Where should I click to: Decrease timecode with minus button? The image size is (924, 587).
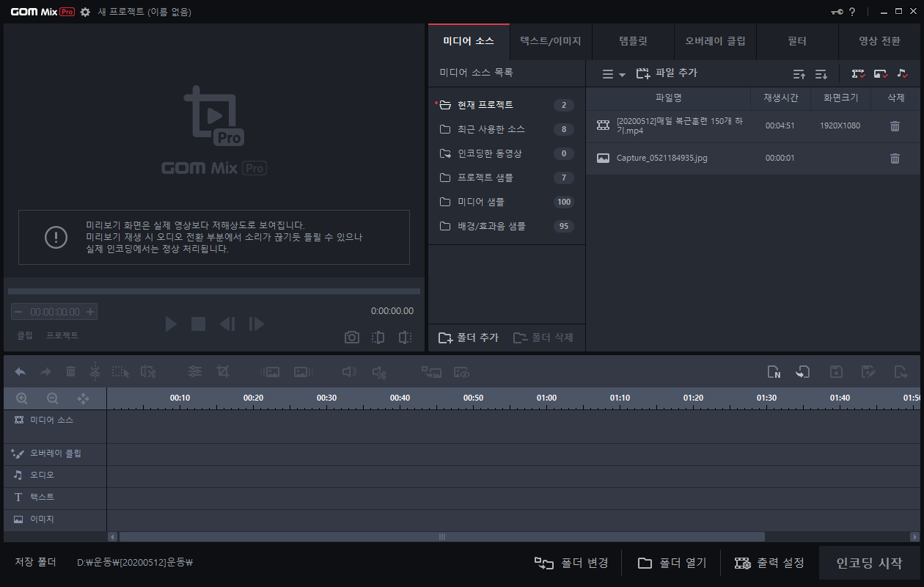(19, 312)
